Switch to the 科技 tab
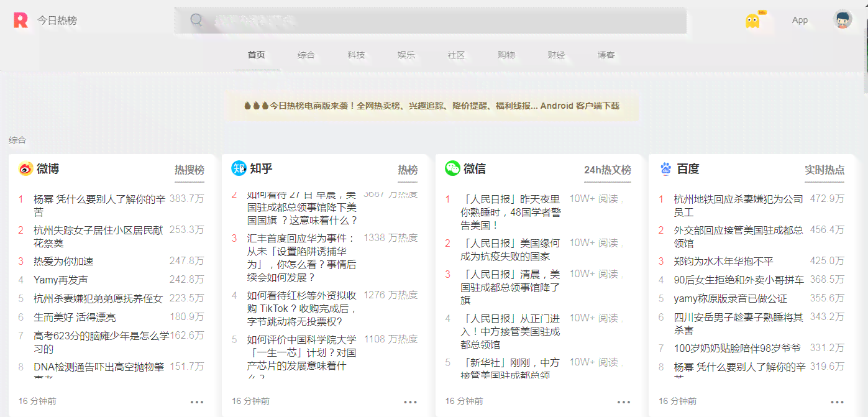 [x=356, y=55]
